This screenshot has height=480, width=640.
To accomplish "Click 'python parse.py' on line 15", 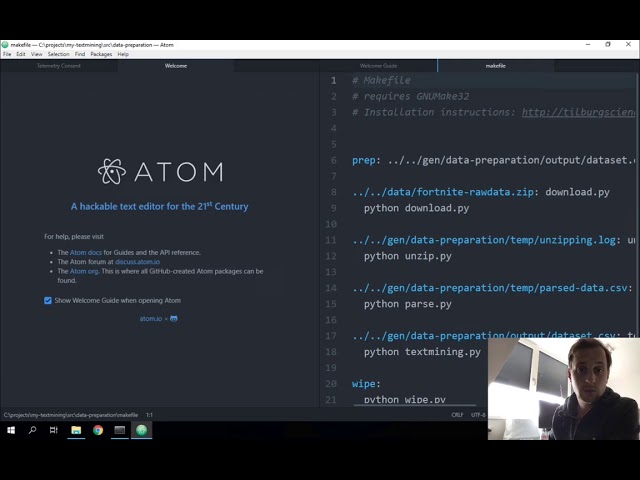I will click(408, 304).
